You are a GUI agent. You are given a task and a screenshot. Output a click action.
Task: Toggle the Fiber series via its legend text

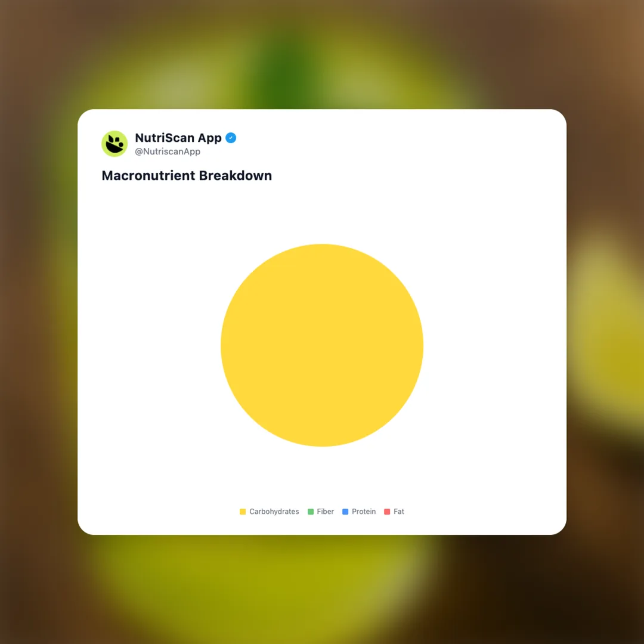[x=326, y=512]
